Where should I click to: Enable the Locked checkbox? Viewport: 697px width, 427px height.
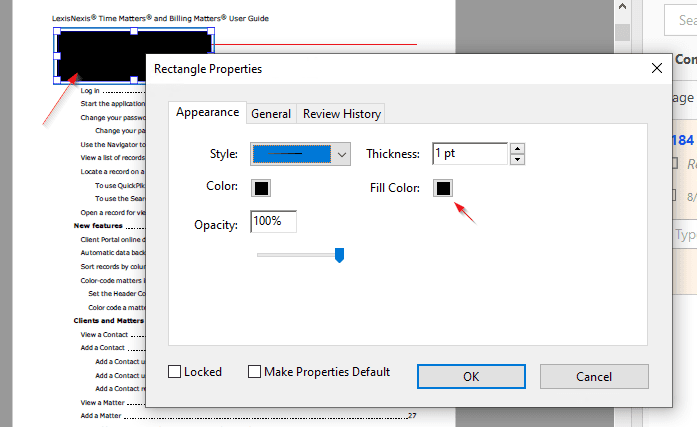coord(175,371)
